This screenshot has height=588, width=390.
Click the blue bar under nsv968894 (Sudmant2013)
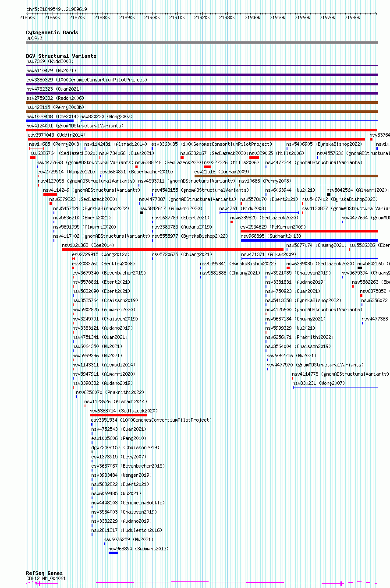pyautogui.click(x=113, y=553)
